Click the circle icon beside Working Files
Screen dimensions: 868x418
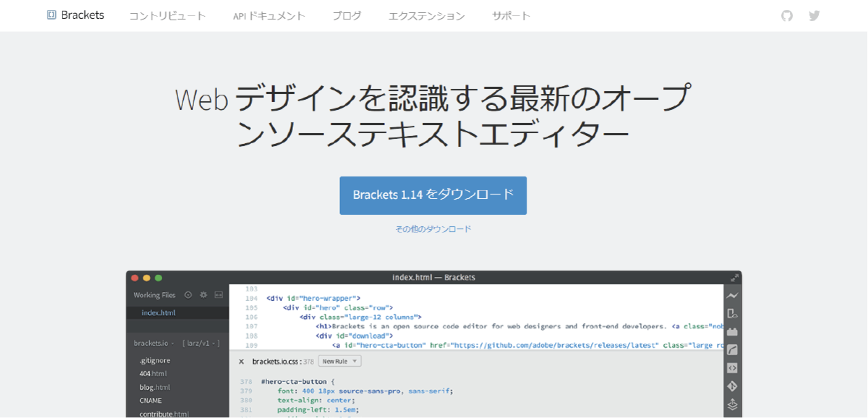188,295
